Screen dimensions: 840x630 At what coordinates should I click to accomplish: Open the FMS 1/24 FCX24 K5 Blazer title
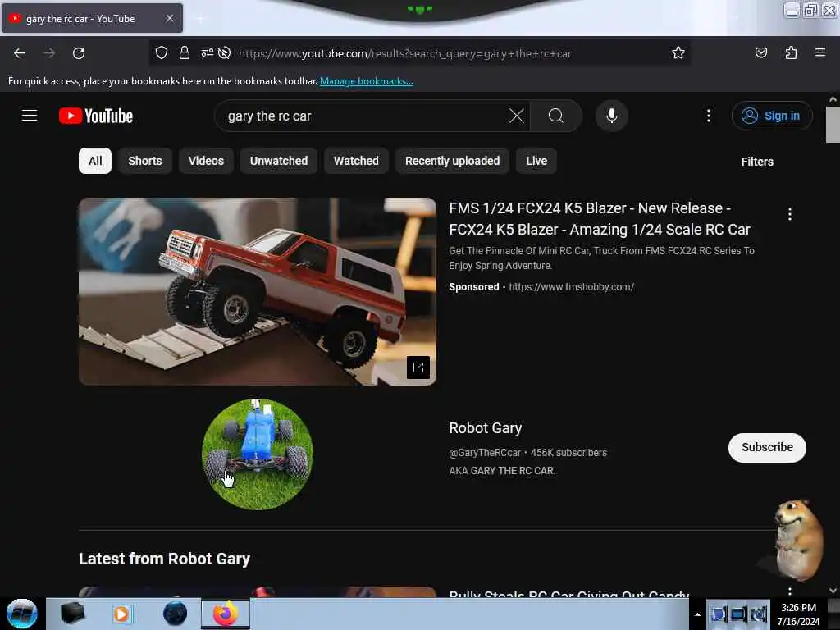pos(600,218)
